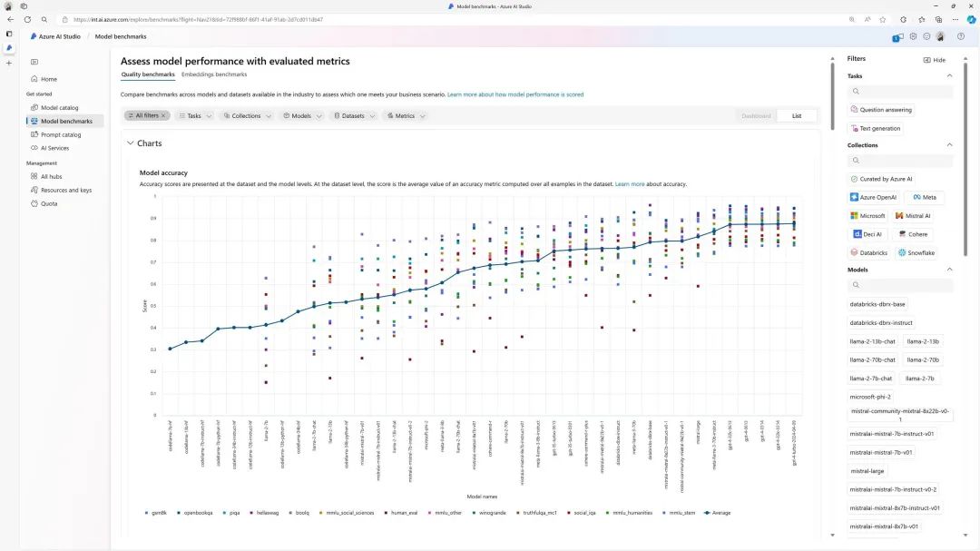Click the gsm8k legend marker
This screenshot has width=980, height=551.
(x=146, y=513)
